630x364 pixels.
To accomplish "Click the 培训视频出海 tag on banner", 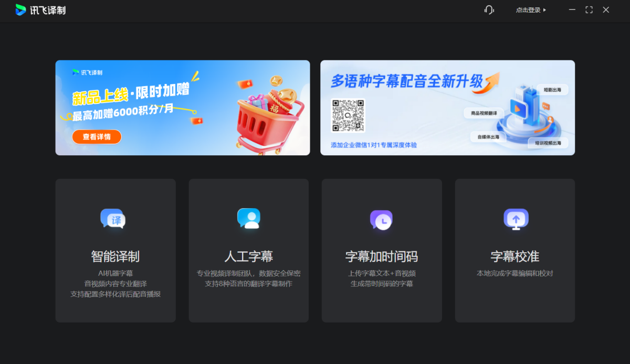I will click(548, 143).
